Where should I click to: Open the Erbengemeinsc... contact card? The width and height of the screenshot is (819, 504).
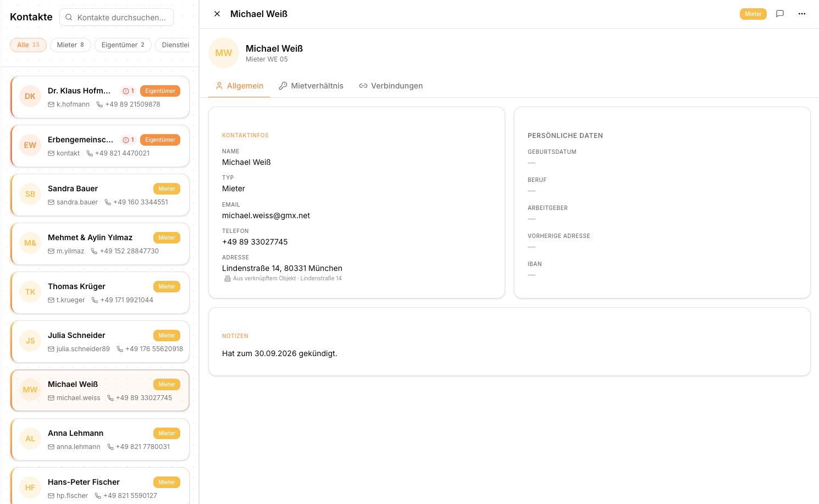(100, 146)
